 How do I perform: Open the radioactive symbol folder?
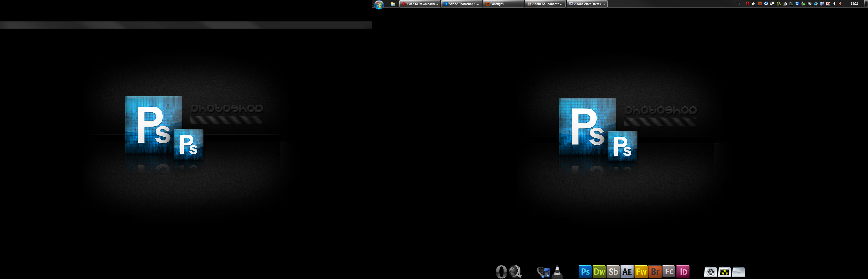point(724,272)
